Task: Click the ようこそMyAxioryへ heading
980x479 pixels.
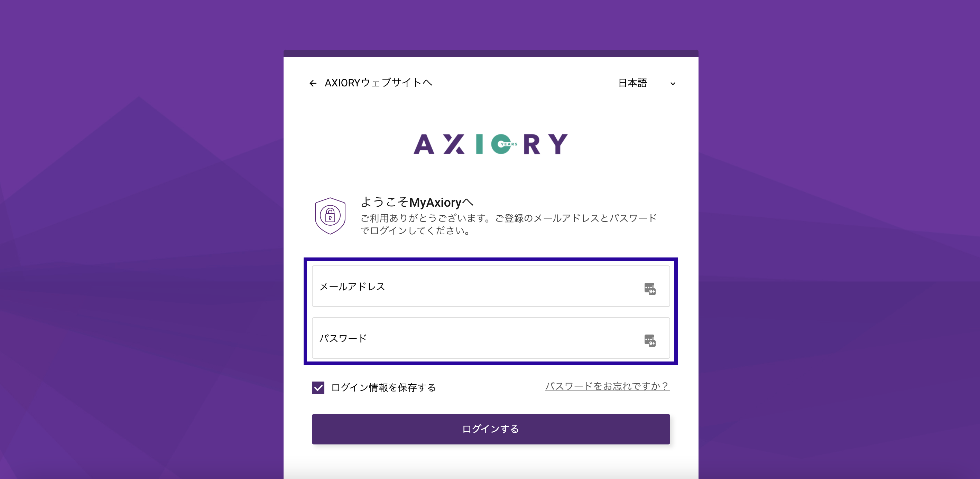Action: [x=417, y=202]
